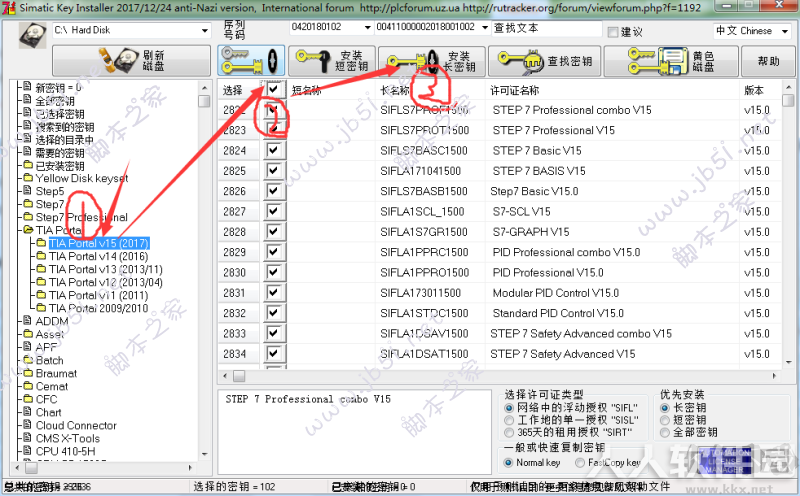Click the install long key button

coord(432,61)
